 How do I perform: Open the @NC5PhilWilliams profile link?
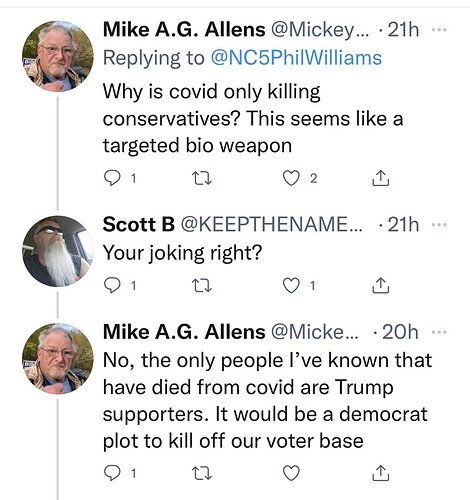point(296,58)
